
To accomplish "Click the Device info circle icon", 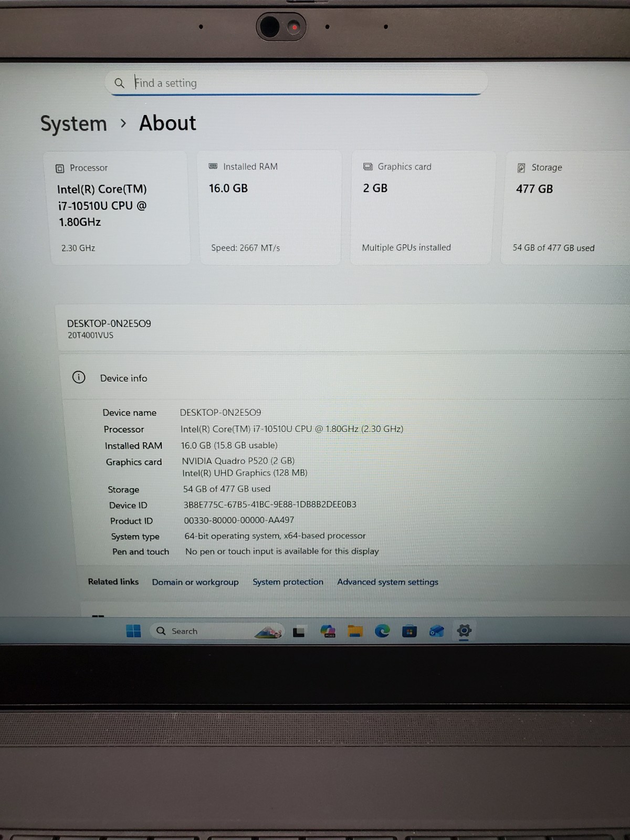I will pos(79,377).
